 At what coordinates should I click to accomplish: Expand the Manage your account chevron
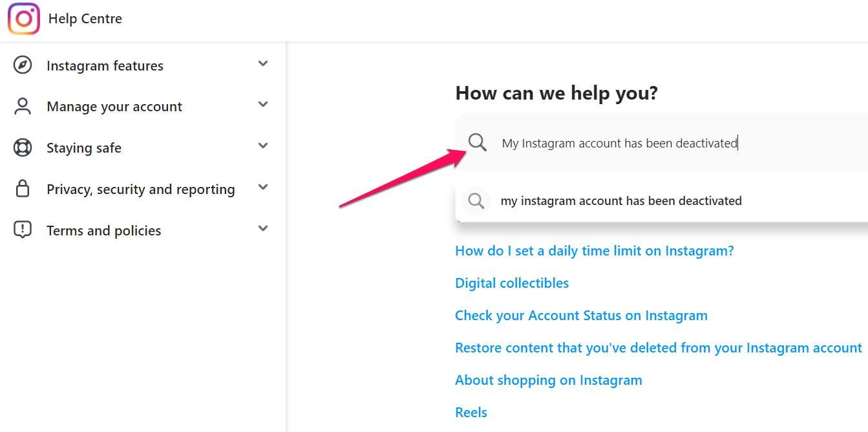click(263, 104)
